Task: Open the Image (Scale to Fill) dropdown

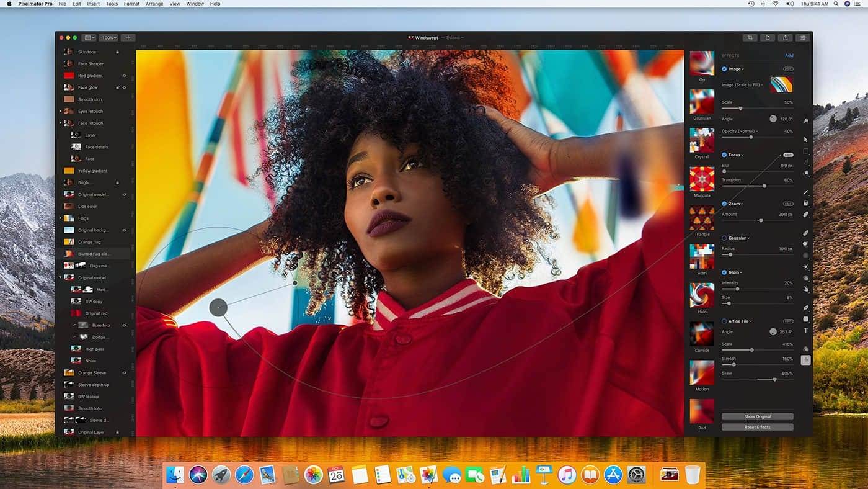Action: click(741, 85)
